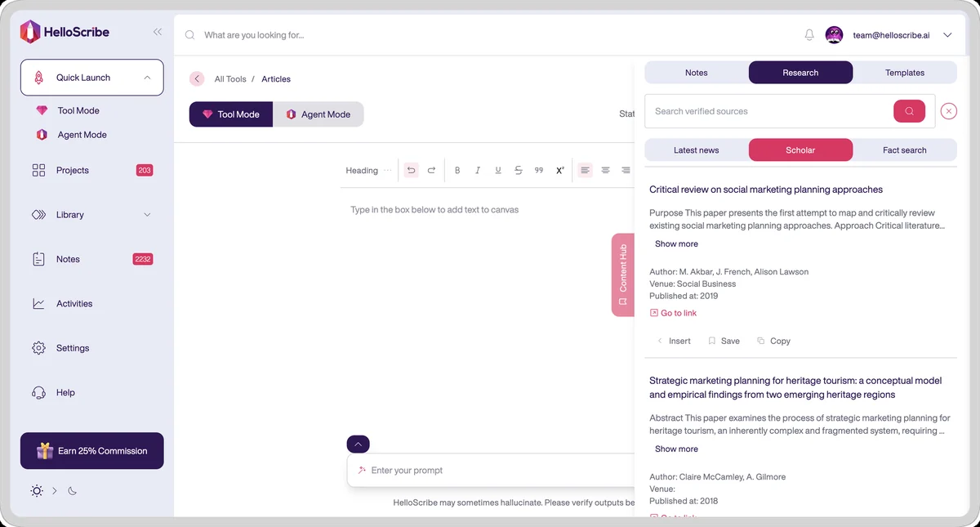This screenshot has width=980, height=527.
Task: Open 'Critical review on social marketing' title
Action: [766, 190]
